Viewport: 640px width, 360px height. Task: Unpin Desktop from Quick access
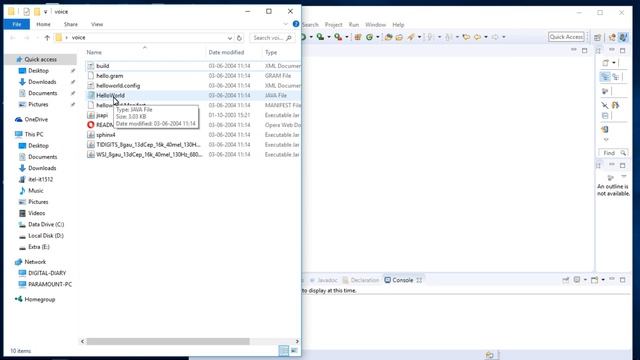coord(73,71)
